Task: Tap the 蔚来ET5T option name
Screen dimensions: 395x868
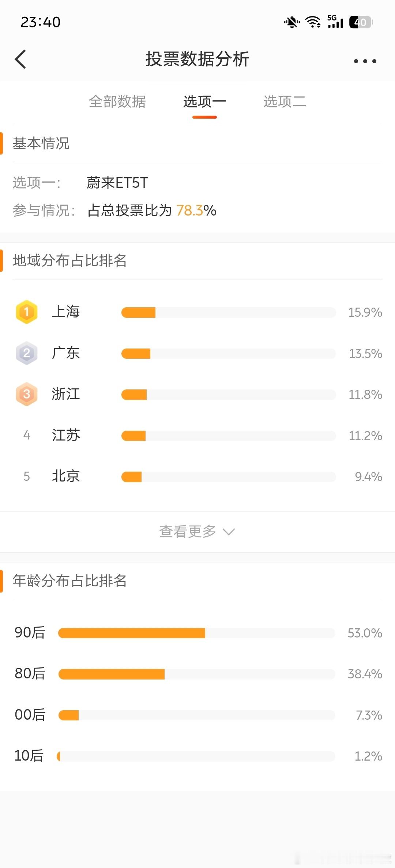Action: click(x=117, y=183)
